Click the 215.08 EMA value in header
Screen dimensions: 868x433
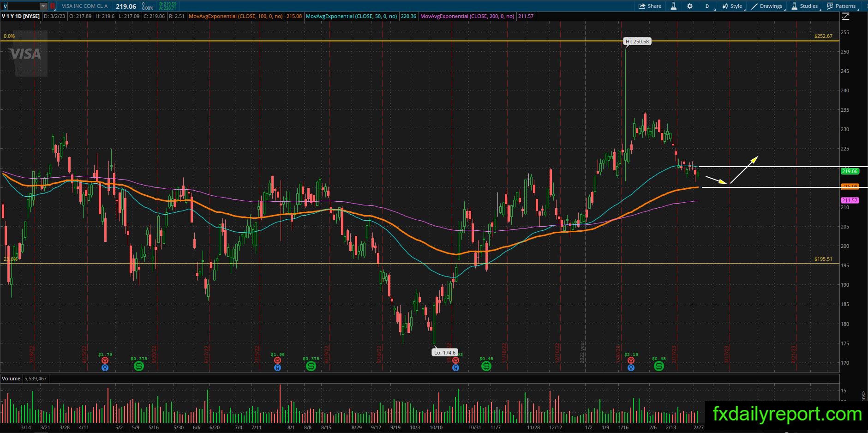coord(294,16)
